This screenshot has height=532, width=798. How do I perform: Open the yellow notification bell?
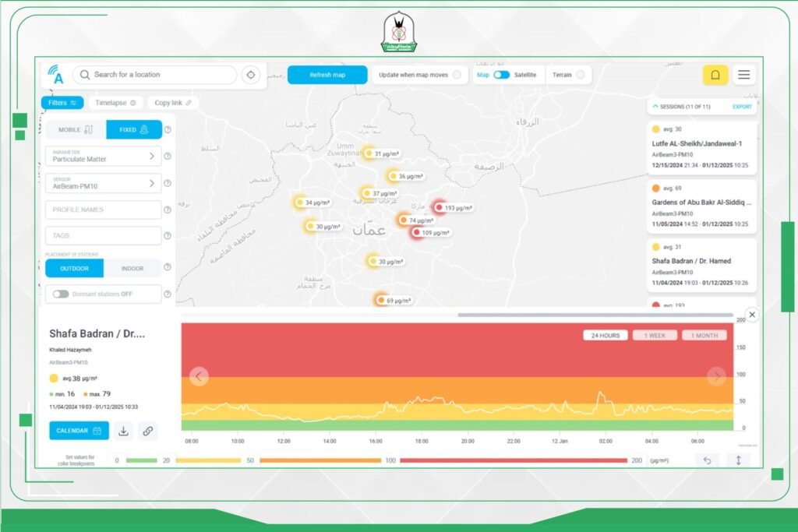(715, 75)
